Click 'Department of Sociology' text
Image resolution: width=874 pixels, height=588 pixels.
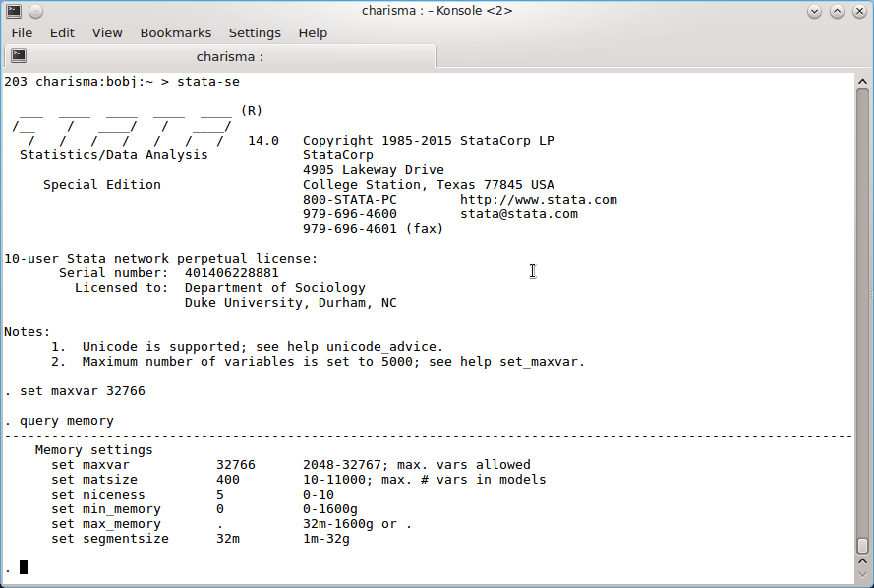pyautogui.click(x=275, y=288)
